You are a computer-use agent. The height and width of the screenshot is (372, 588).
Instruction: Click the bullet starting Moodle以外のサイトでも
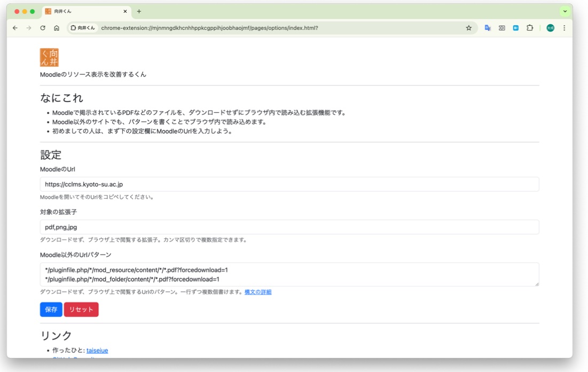(160, 122)
